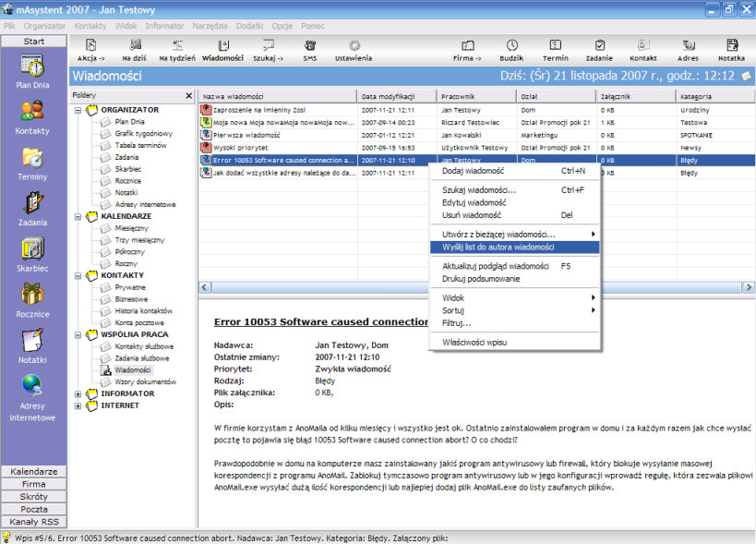The image size is (756, 544).
Task: Open Adresy internetowe globe icon
Action: click(32, 386)
